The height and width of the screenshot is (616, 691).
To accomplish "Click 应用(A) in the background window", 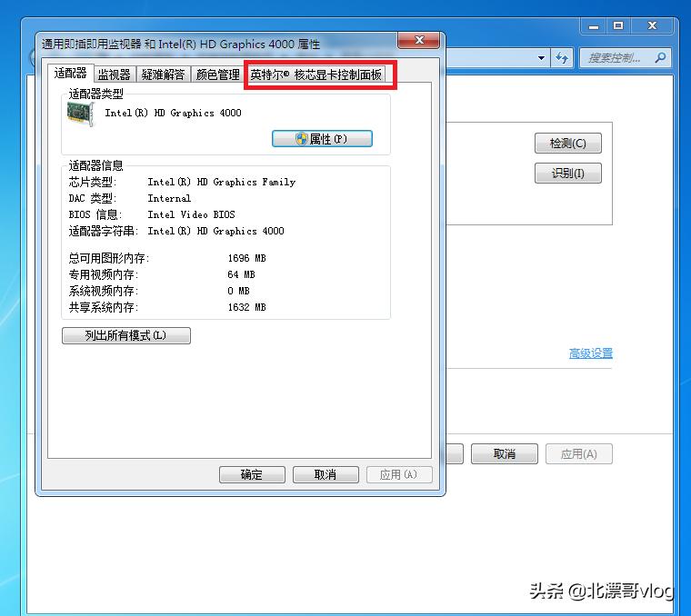I will [x=578, y=453].
